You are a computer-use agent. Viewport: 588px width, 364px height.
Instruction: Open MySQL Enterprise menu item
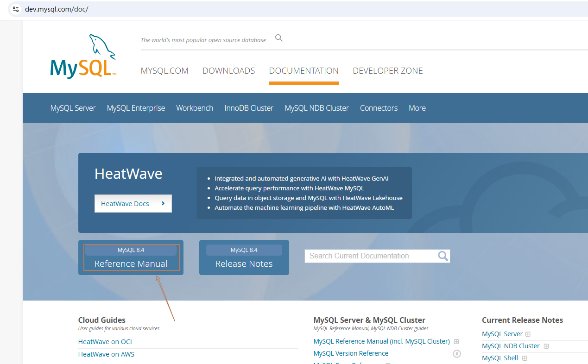(x=136, y=108)
